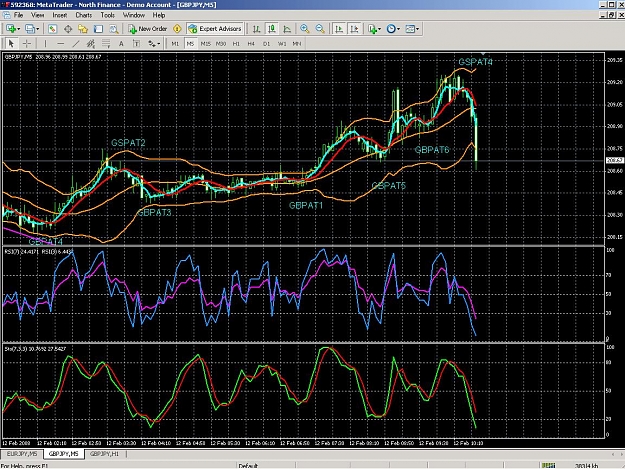
Task: Switch to the EURJPY,M5 chart tab
Action: point(22,454)
